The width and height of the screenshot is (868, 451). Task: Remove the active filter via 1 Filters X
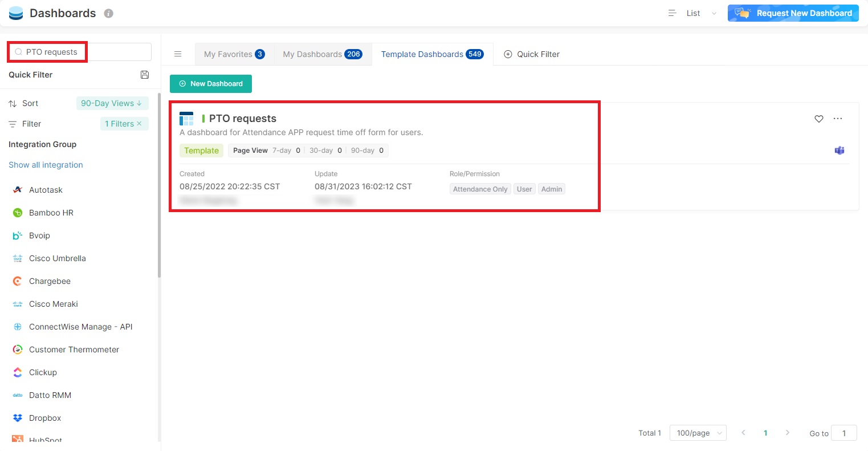pyautogui.click(x=139, y=124)
